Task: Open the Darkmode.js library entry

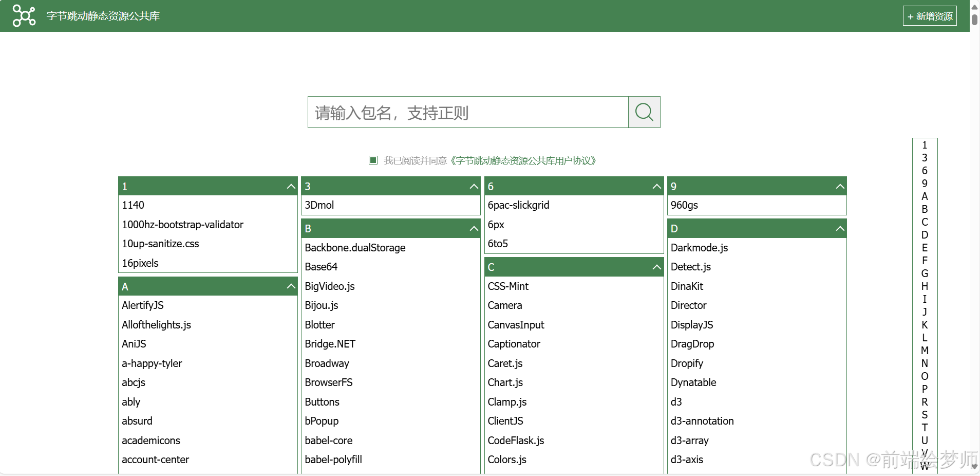Action: [699, 248]
